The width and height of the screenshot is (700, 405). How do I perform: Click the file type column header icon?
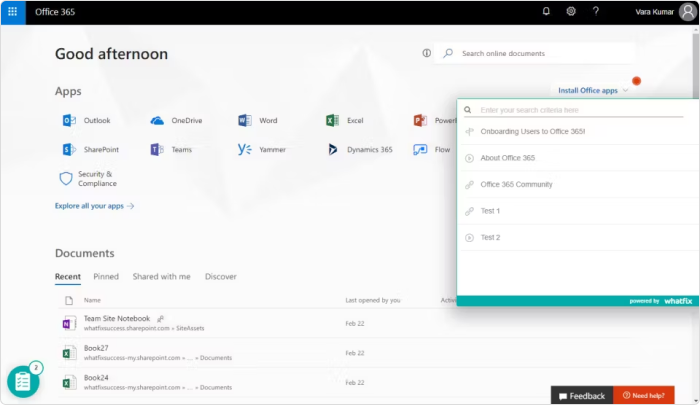click(69, 300)
